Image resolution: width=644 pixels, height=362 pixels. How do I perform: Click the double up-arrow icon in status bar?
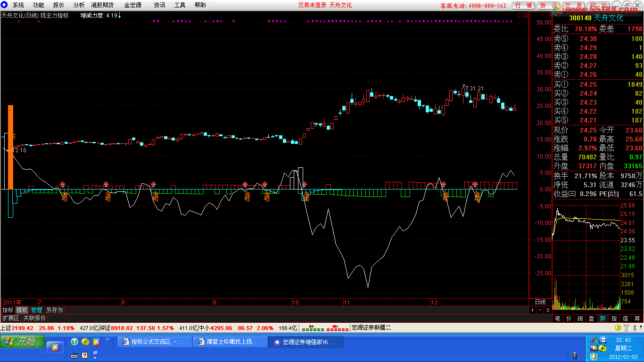click(635, 328)
